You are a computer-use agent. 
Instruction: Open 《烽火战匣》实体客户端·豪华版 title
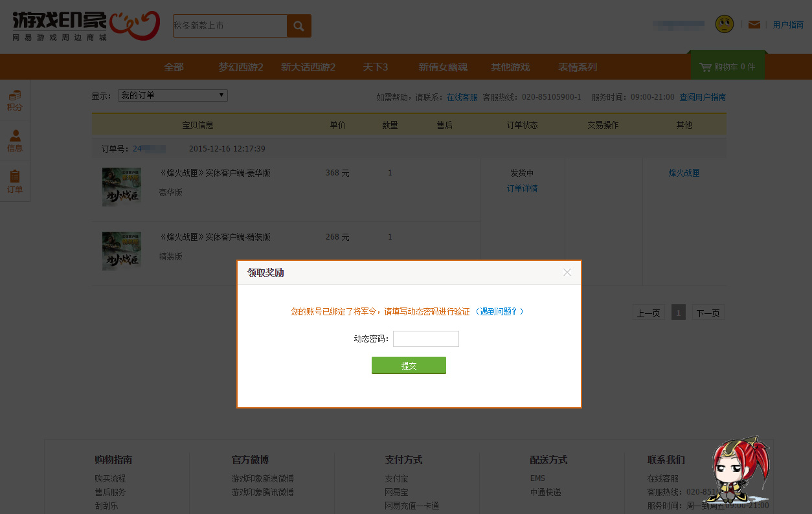[215, 173]
